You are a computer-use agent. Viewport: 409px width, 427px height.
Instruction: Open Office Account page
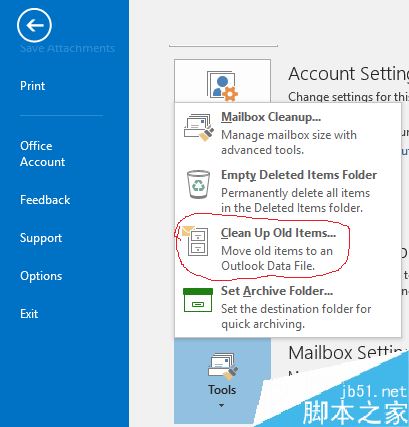click(42, 154)
